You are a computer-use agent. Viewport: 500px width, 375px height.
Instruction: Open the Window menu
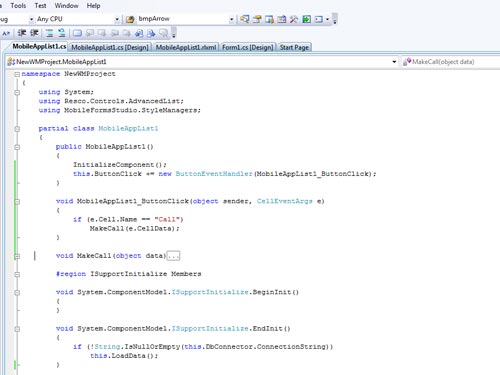pos(66,6)
